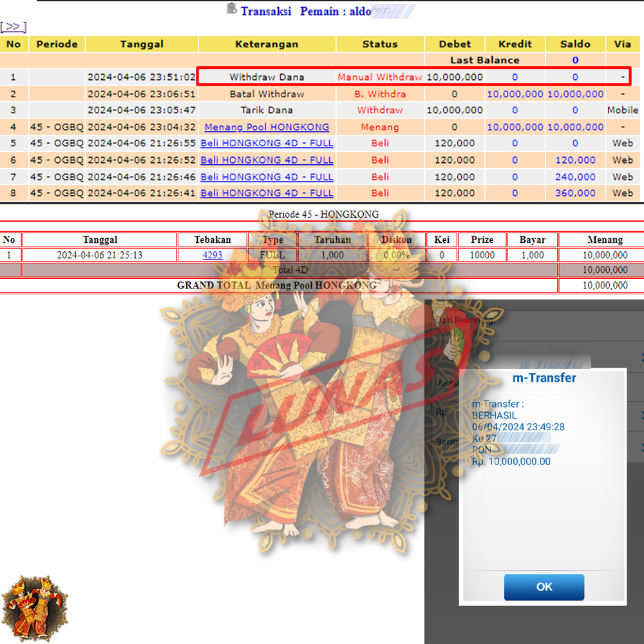644x644 pixels.
Task: Click the Last Balance value
Action: coord(574,61)
